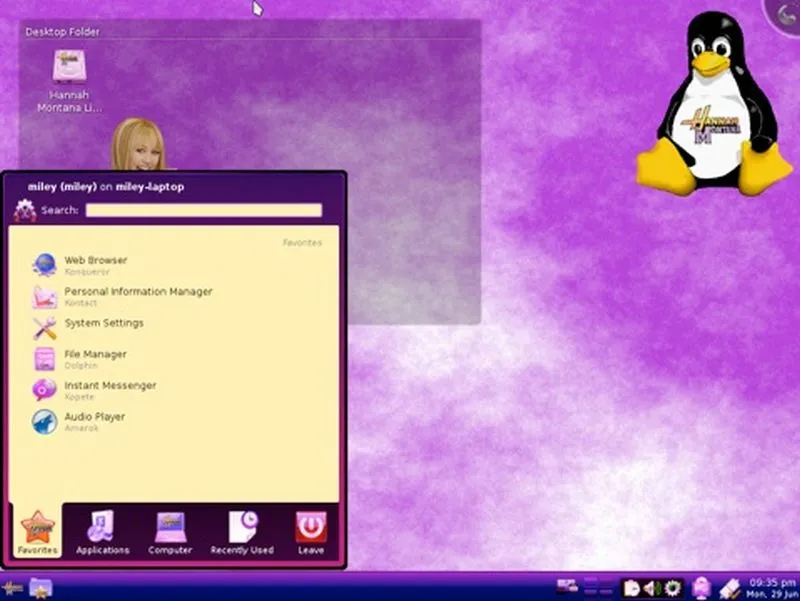Image resolution: width=800 pixels, height=601 pixels.
Task: Select the Leave button in the menu
Action: click(x=311, y=530)
